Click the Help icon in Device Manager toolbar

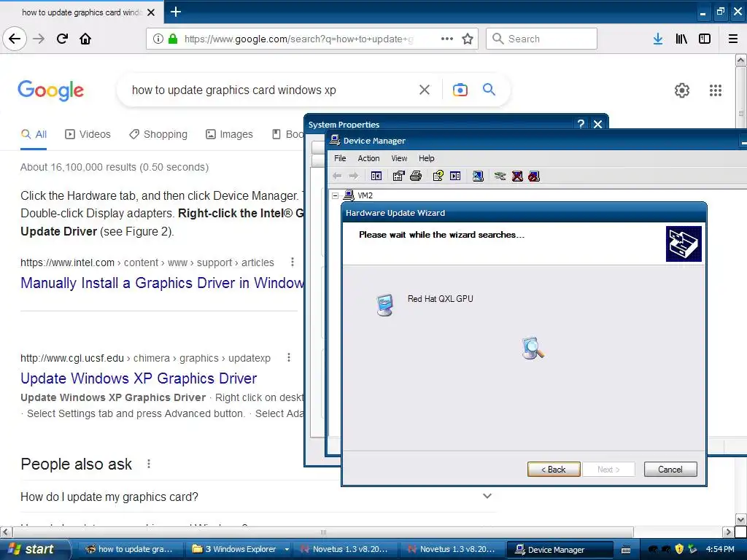click(x=438, y=176)
